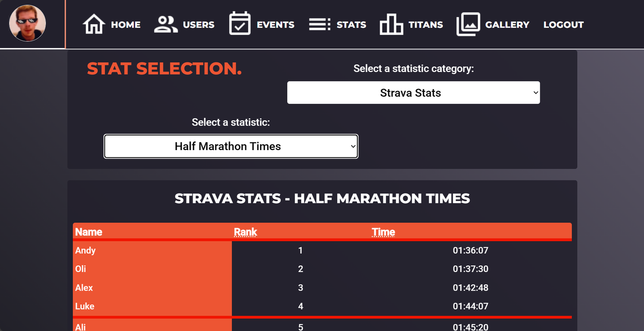Expand the Half Marathon Times dropdown

[231, 146]
